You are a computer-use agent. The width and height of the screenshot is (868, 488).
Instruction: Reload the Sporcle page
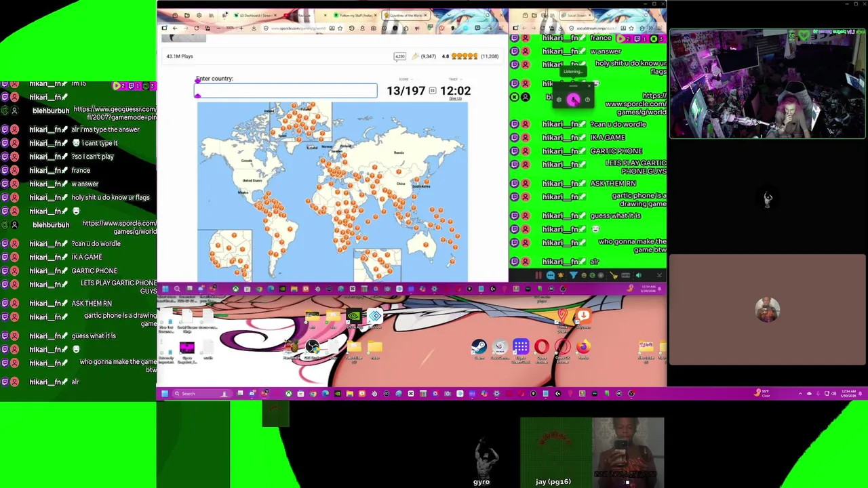197,28
